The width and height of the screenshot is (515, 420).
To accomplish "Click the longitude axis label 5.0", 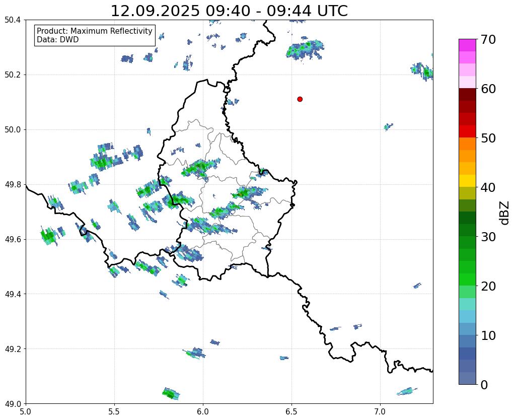I will pos(26,411).
